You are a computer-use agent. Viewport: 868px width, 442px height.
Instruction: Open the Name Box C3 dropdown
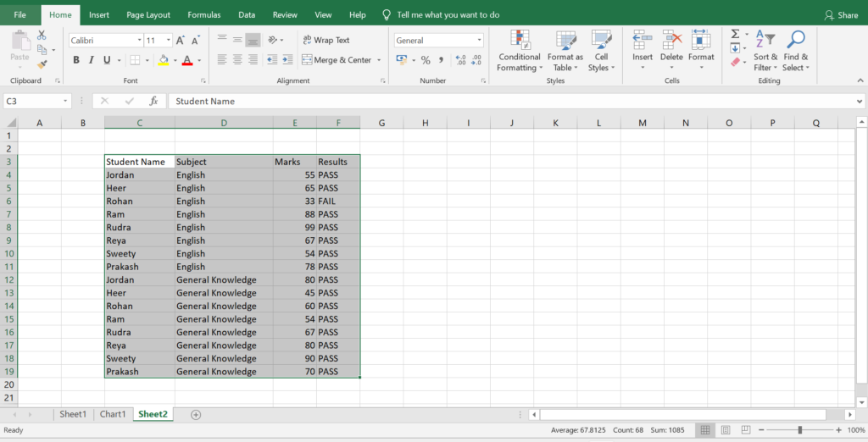click(65, 102)
